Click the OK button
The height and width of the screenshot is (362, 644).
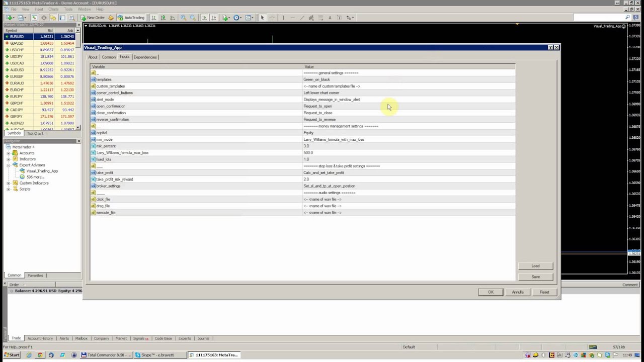491,292
